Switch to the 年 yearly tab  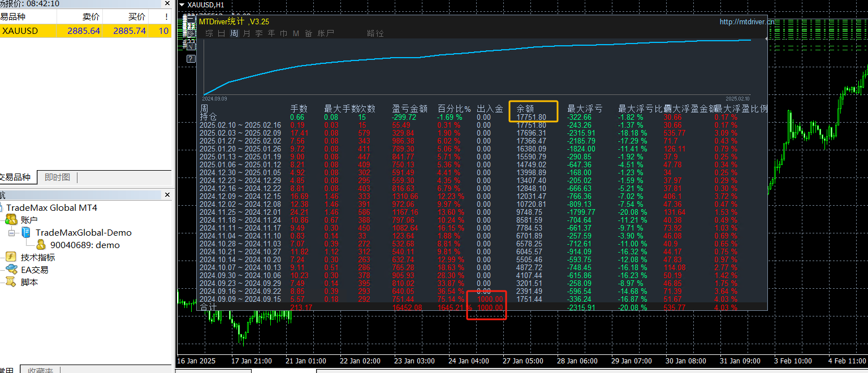pyautogui.click(x=271, y=33)
